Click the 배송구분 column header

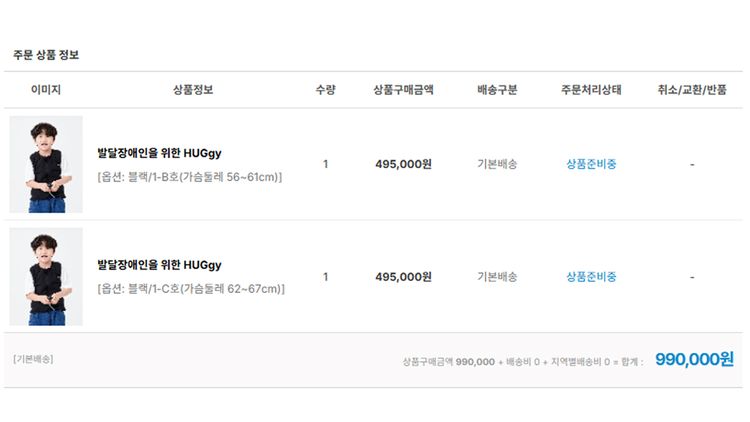tap(497, 90)
